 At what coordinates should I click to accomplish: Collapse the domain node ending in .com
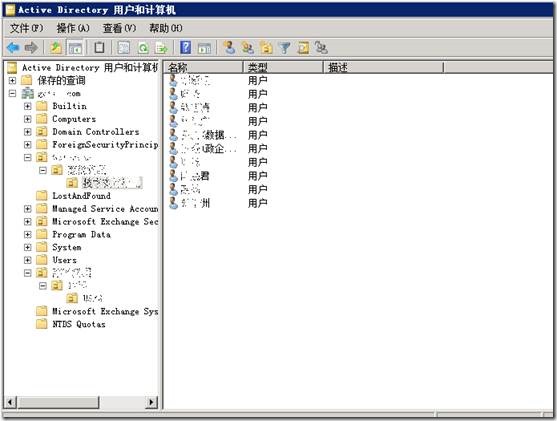(12, 93)
